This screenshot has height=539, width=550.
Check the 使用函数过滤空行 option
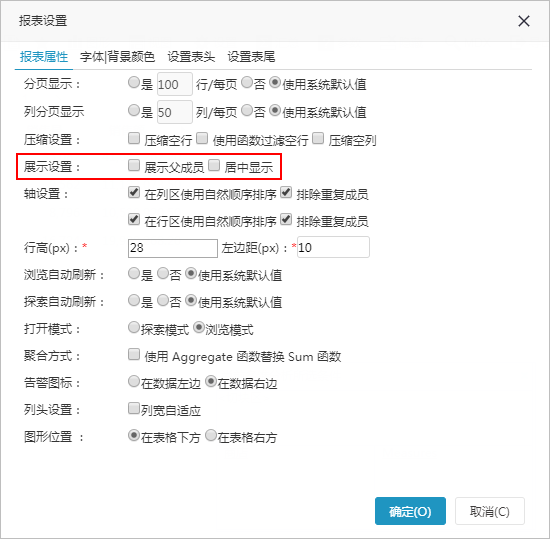click(202, 138)
